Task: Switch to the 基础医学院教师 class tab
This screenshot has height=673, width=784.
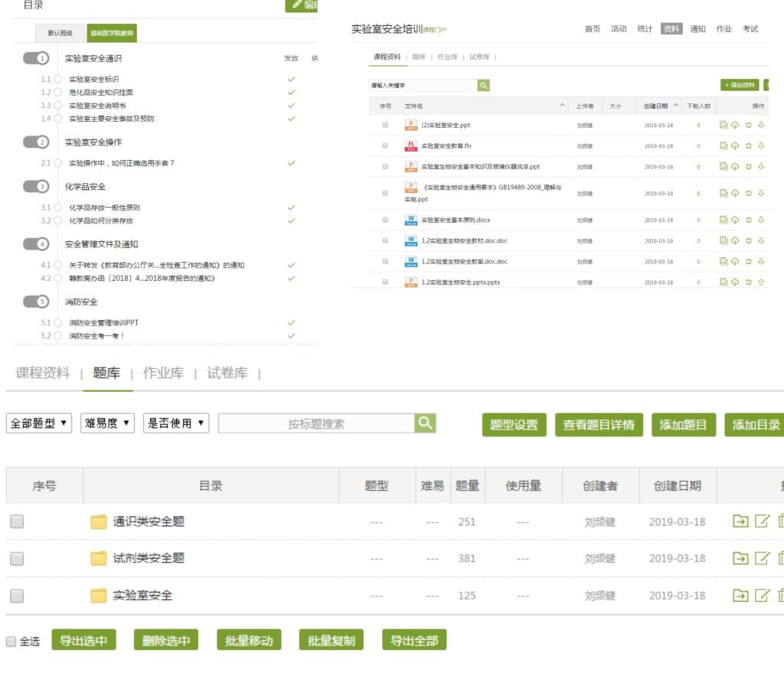Action: tap(111, 33)
